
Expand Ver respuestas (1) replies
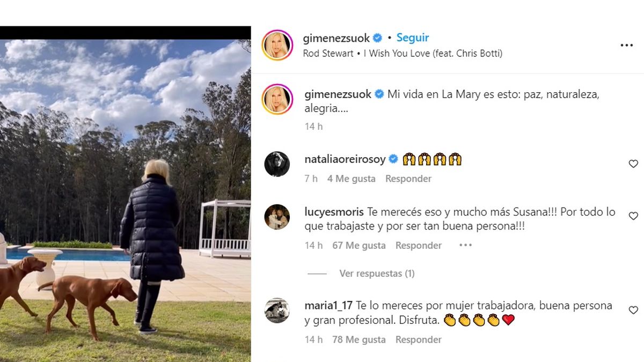(377, 274)
